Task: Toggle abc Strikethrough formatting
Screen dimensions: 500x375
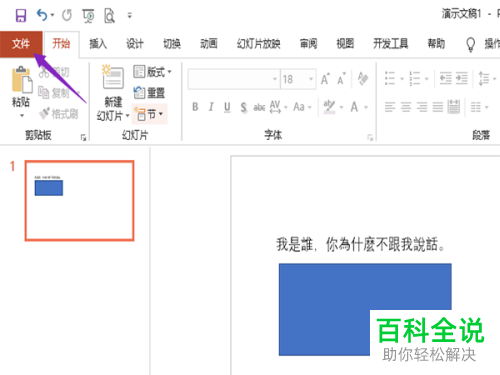Action: pos(259,107)
